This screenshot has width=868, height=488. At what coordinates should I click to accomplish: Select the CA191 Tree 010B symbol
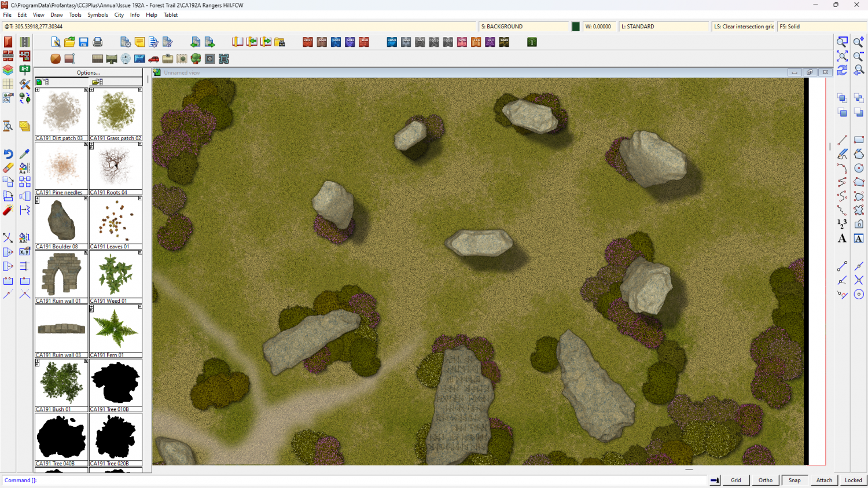116,385
